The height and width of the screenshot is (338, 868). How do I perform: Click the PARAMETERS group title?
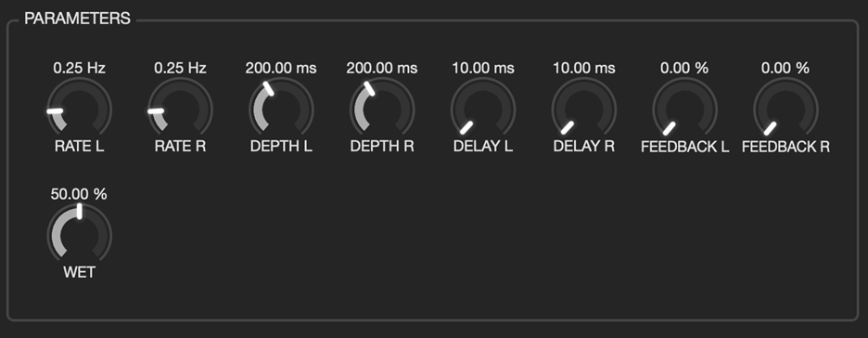tap(78, 19)
